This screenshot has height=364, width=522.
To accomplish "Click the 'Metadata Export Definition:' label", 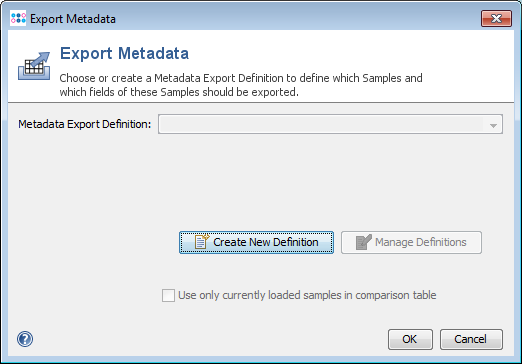I will pyautogui.click(x=85, y=124).
